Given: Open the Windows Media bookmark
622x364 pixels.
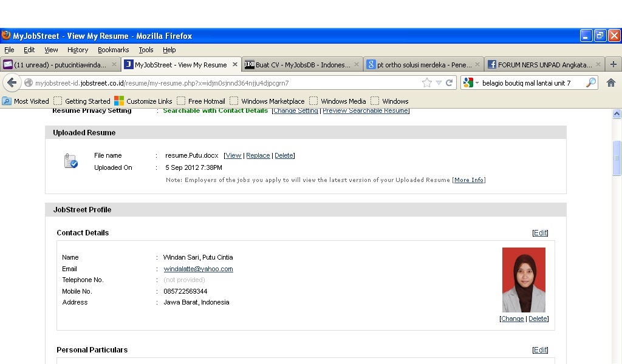Looking at the screenshot, I should (338, 101).
